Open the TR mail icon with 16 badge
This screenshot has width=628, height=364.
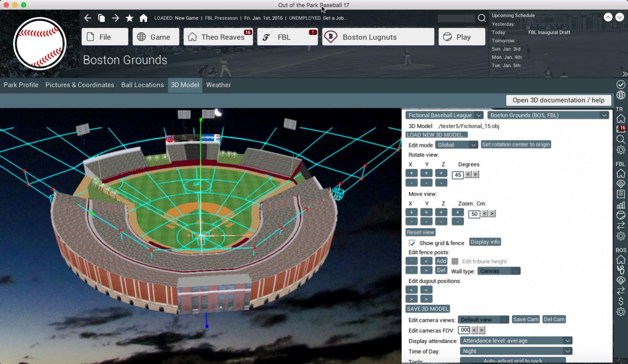click(x=621, y=129)
